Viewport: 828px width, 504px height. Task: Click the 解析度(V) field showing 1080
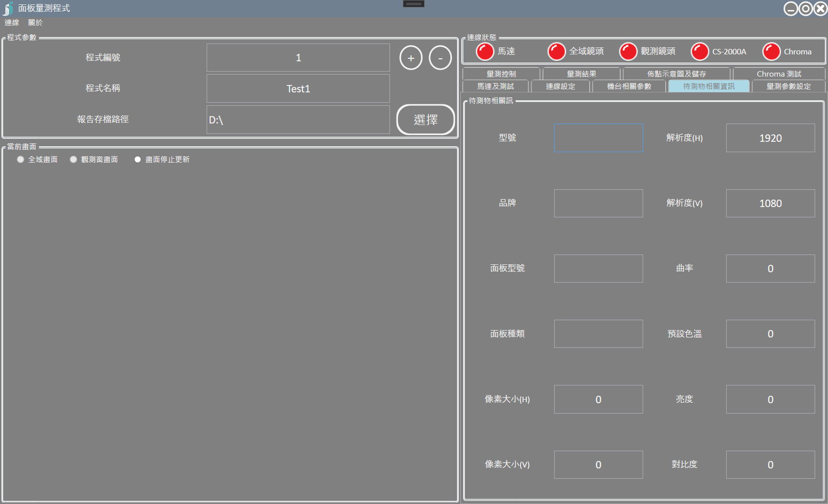click(x=770, y=203)
